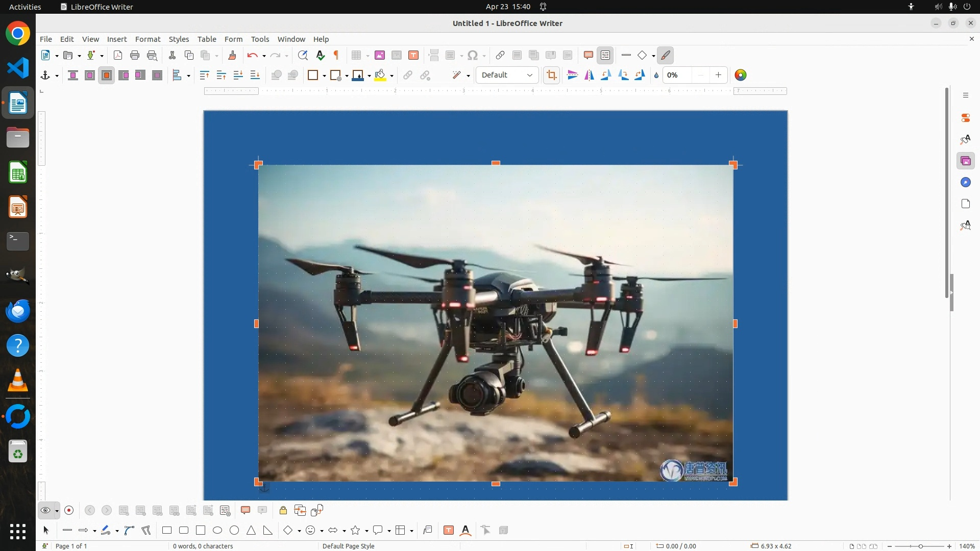The image size is (980, 551).
Task: Open the Gallery sidebar panel icon
Action: (x=965, y=161)
